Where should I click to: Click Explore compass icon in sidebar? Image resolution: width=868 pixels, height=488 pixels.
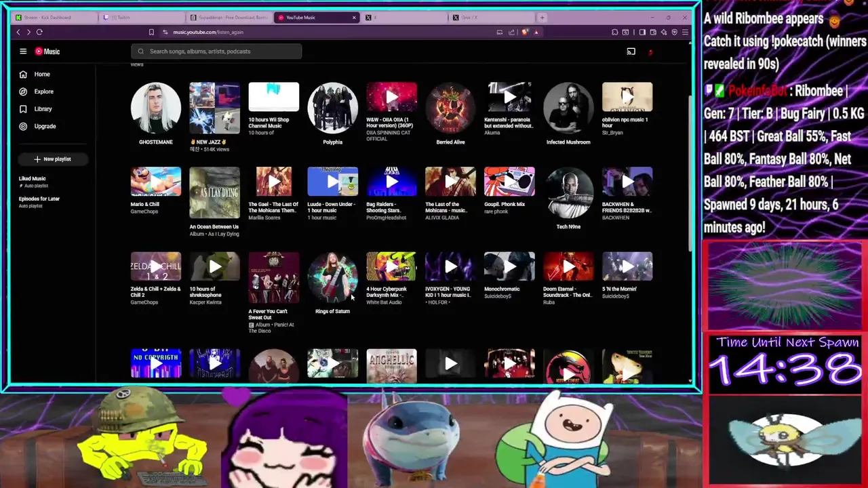(x=23, y=91)
